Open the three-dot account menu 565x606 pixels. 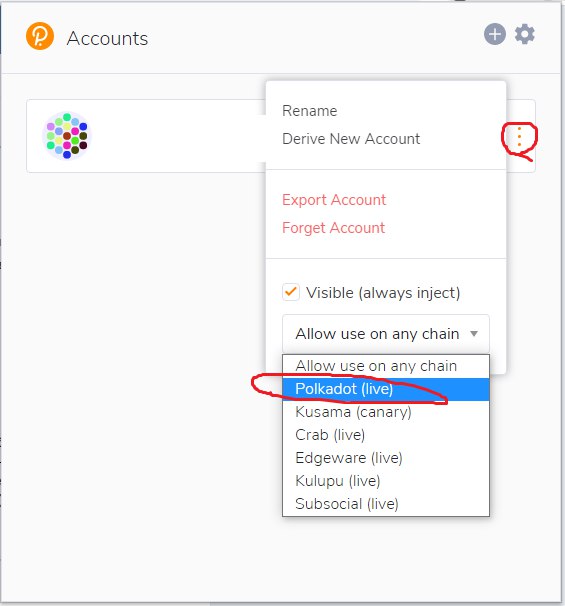[x=519, y=136]
